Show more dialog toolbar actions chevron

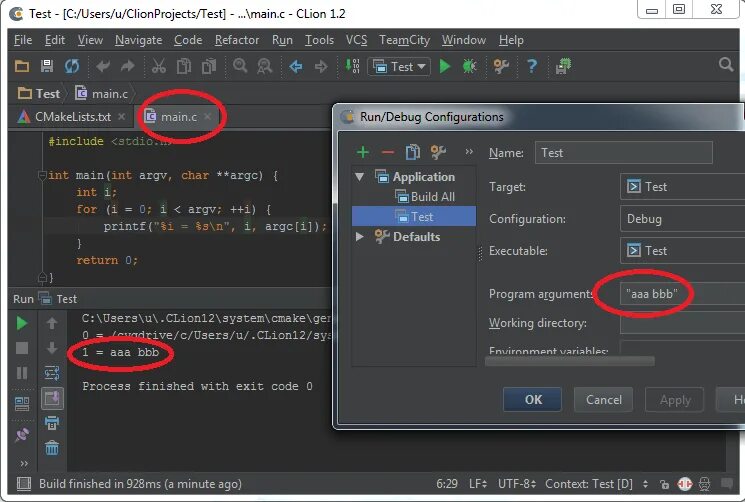469,152
